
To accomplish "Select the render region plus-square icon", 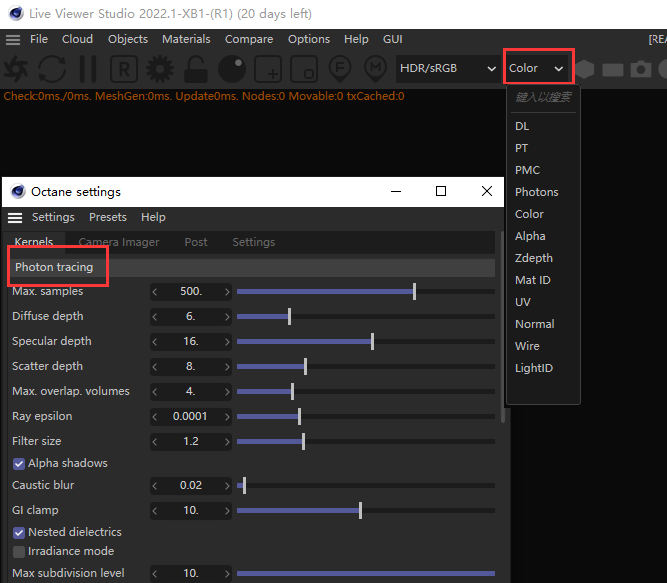I will pyautogui.click(x=268, y=68).
